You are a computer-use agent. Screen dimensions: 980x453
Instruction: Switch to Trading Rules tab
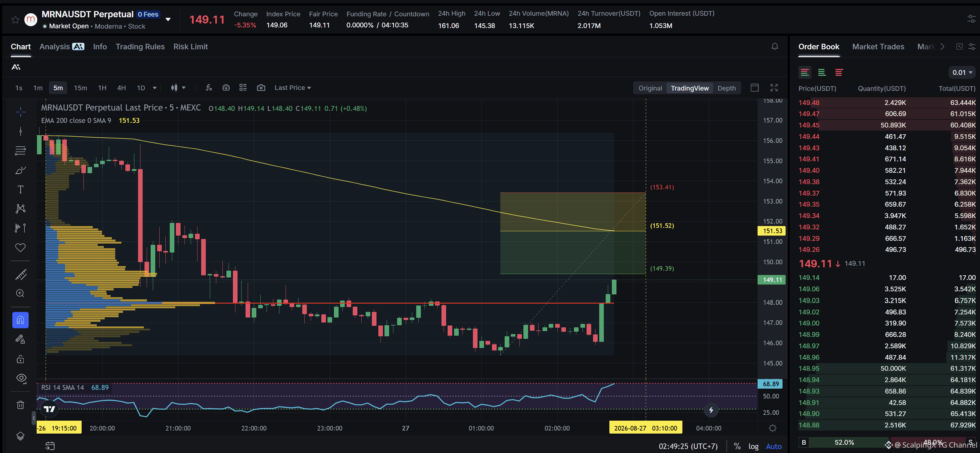(x=140, y=47)
